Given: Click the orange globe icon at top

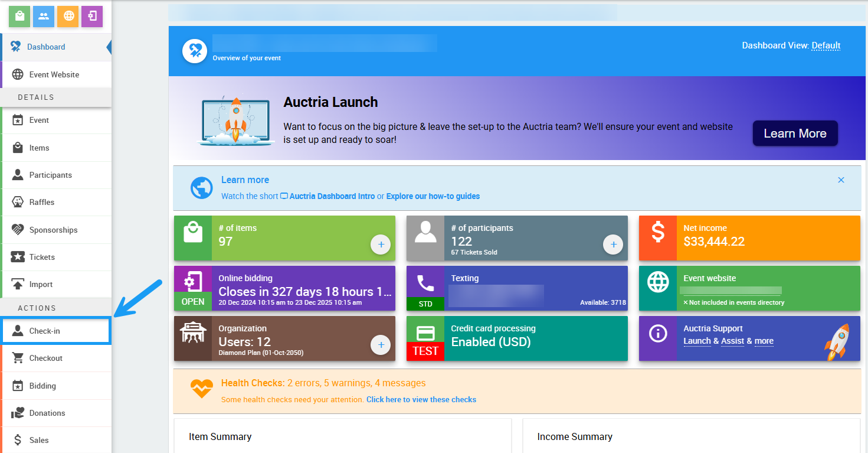Looking at the screenshot, I should [x=68, y=17].
